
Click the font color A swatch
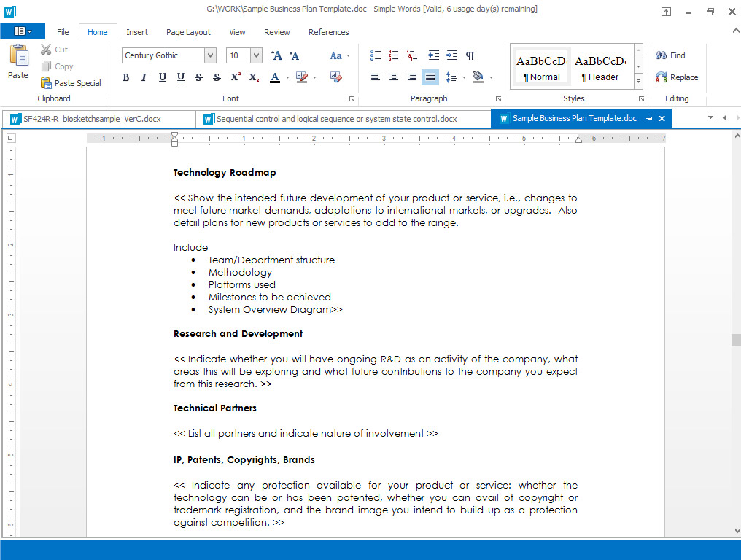point(274,77)
